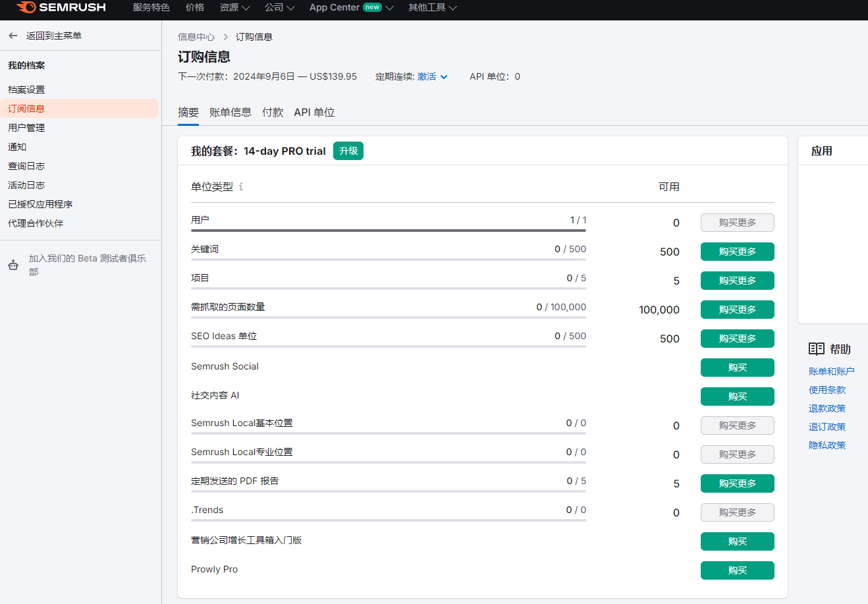The height and width of the screenshot is (604, 868).
Task: Open the 退订政策 help link
Action: click(827, 427)
